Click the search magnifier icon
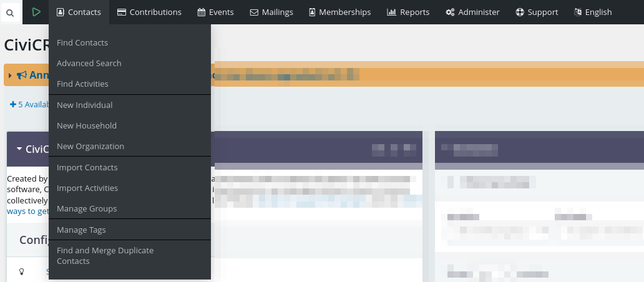 [11, 12]
